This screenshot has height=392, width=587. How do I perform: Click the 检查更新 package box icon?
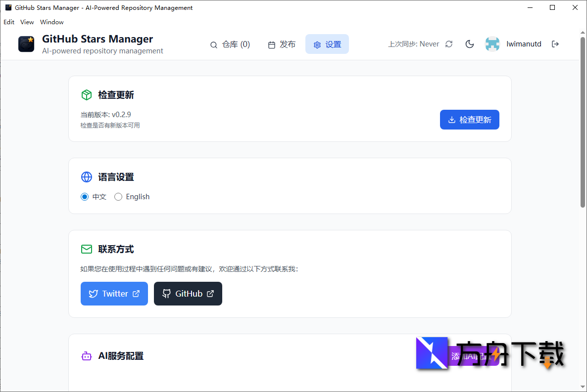point(87,94)
